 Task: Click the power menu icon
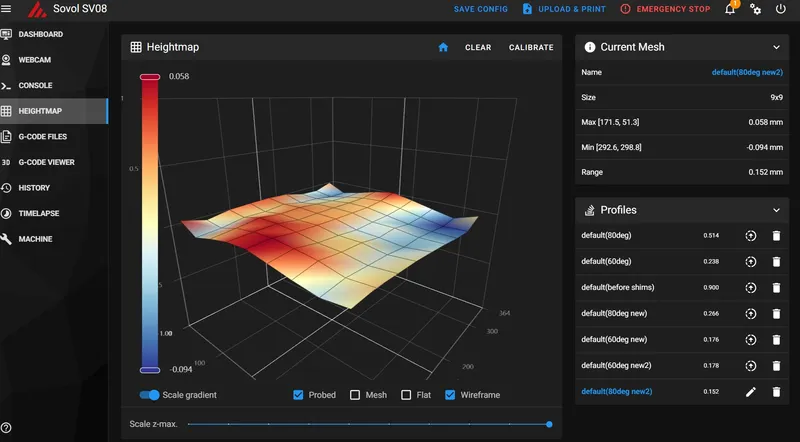(x=781, y=9)
